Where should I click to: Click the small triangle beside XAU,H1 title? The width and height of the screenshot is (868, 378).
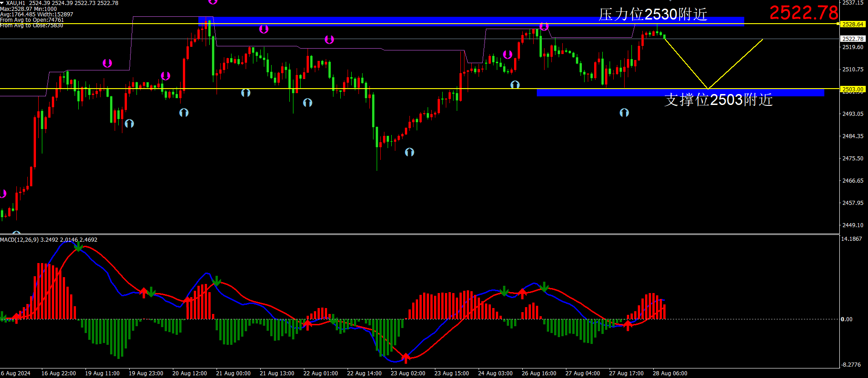tap(2, 3)
